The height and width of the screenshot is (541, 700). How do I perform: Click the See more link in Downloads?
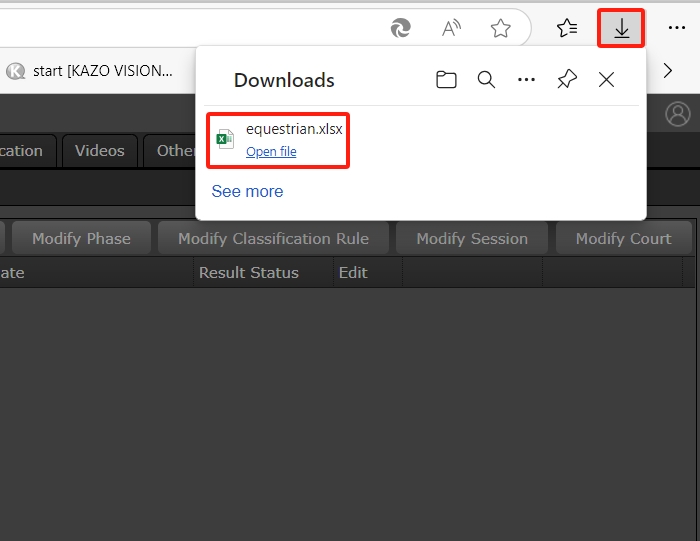tap(247, 191)
